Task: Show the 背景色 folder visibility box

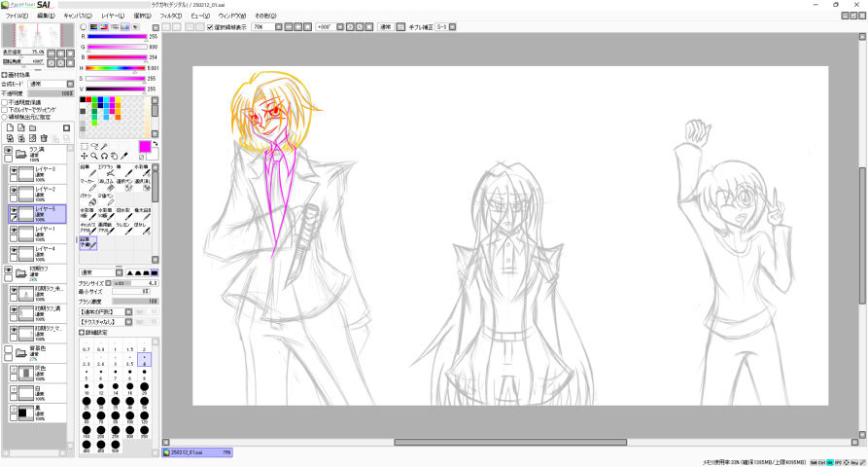Action: click(x=9, y=349)
